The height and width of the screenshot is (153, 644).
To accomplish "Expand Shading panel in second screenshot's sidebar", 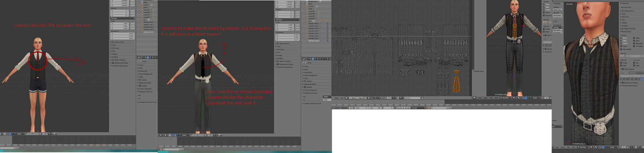I will coord(280,58).
